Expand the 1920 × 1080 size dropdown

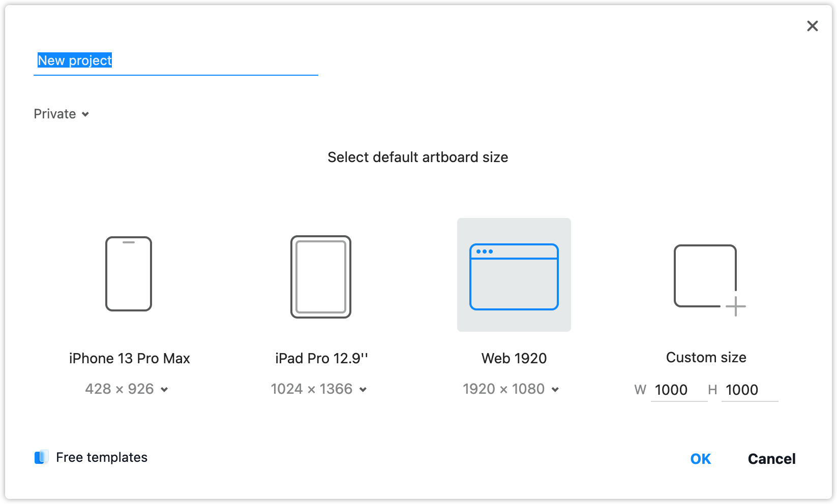pyautogui.click(x=511, y=389)
